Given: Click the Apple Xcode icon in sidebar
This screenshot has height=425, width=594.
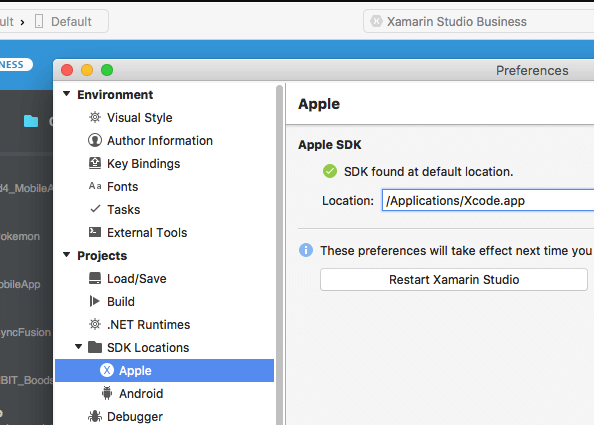Looking at the screenshot, I should pyautogui.click(x=107, y=370).
